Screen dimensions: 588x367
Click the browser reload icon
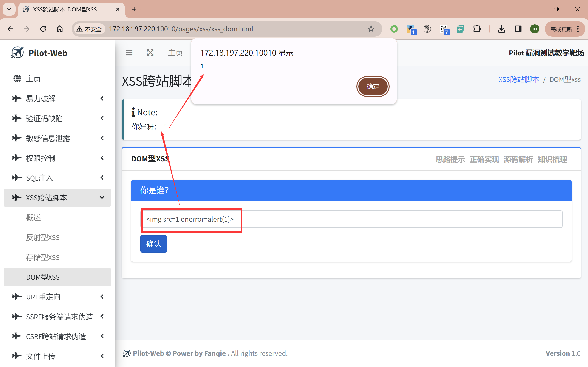(x=43, y=29)
